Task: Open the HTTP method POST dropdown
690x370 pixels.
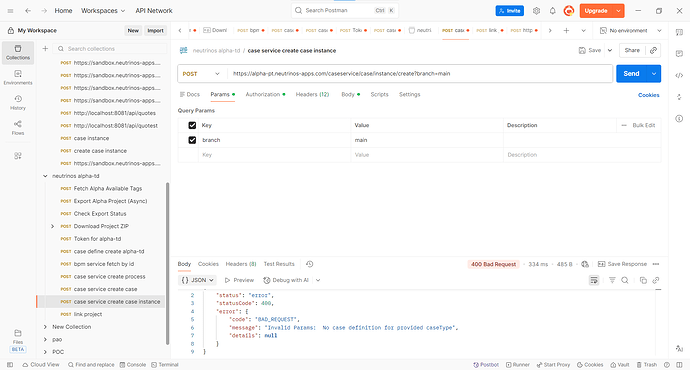Action: click(x=201, y=74)
